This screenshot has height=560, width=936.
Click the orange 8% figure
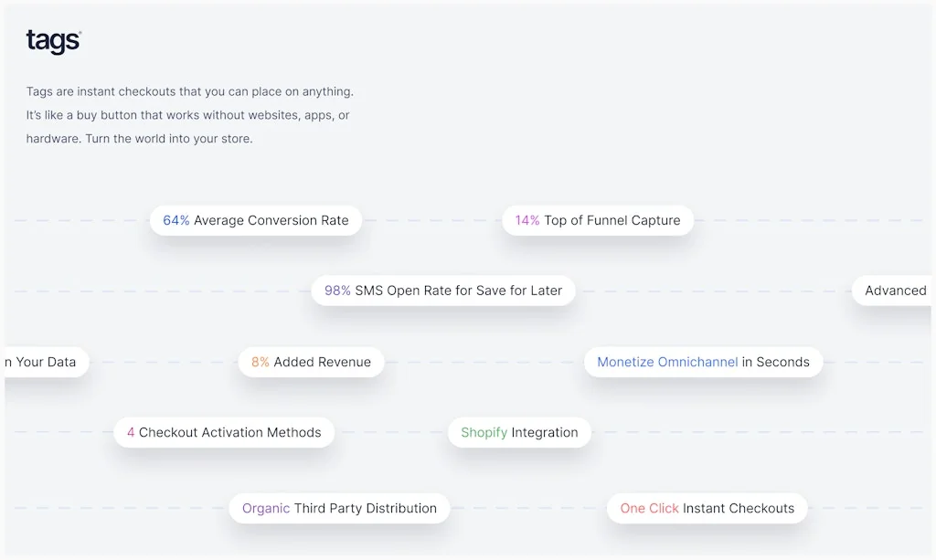(x=261, y=362)
